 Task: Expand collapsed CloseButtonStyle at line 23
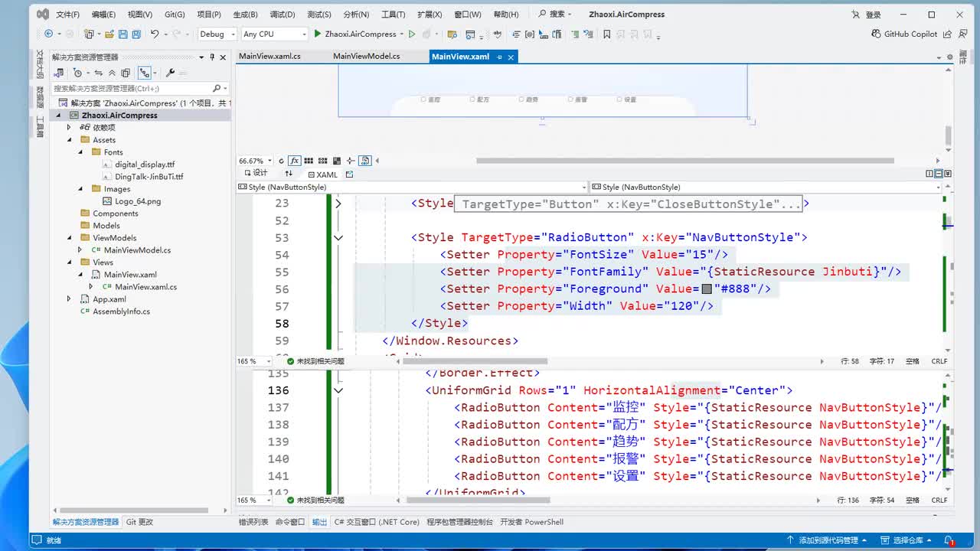point(338,204)
